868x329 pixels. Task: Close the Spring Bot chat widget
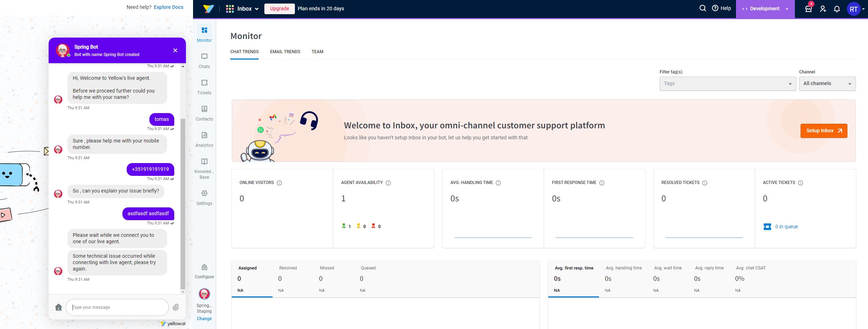click(175, 50)
